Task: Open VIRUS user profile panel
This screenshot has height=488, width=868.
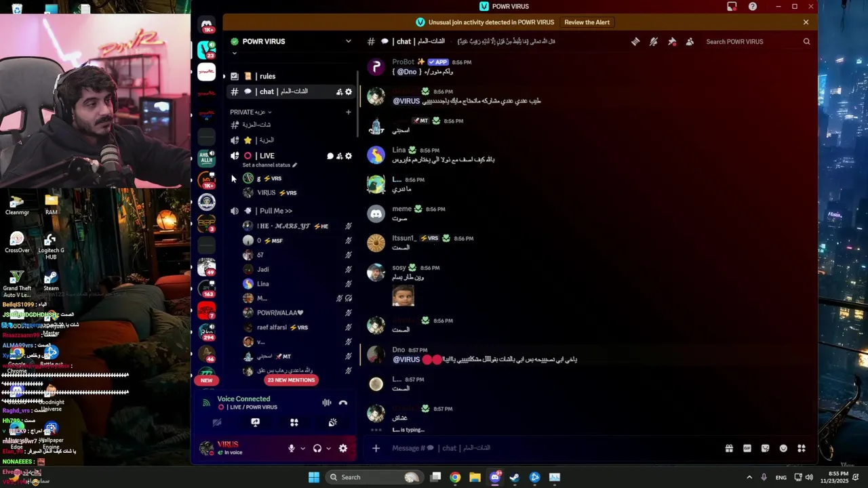Action: [237, 448]
